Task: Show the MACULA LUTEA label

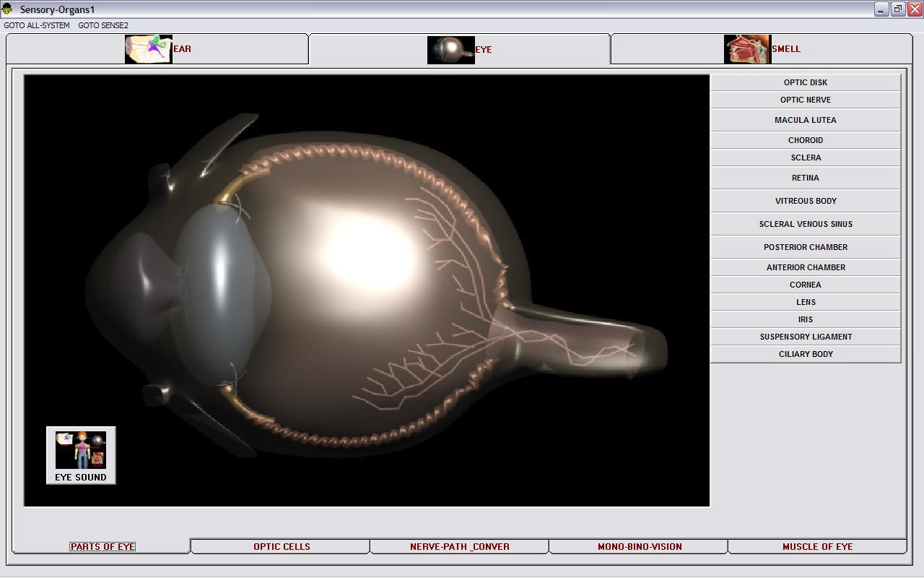Action: click(x=806, y=120)
